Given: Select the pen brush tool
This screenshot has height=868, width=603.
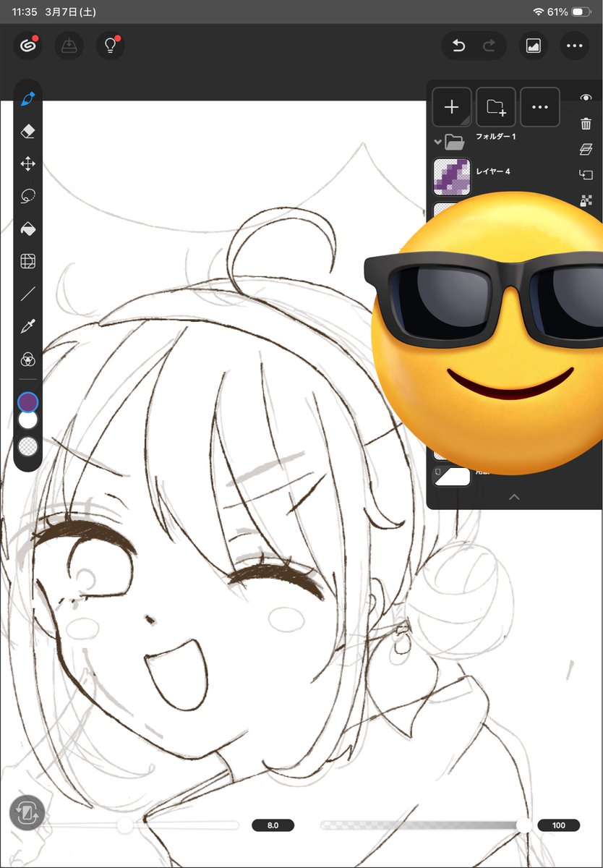Looking at the screenshot, I should tap(28, 98).
